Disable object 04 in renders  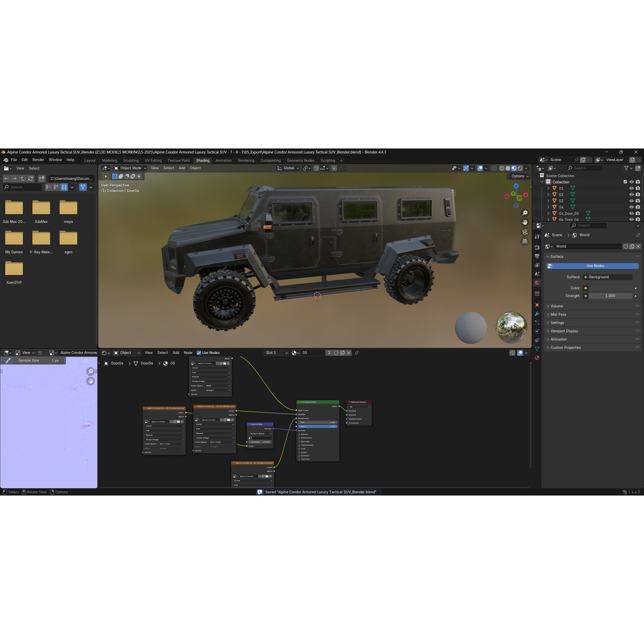click(x=638, y=207)
